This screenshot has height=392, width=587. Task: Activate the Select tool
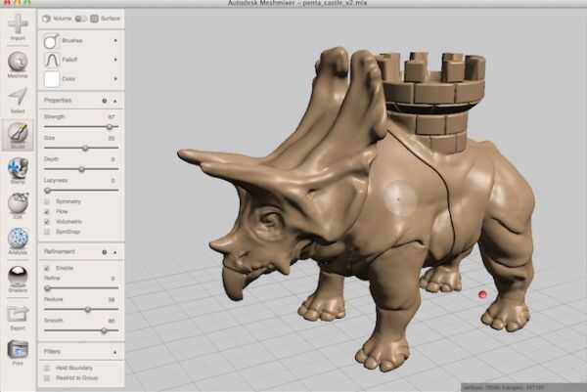coord(18,100)
